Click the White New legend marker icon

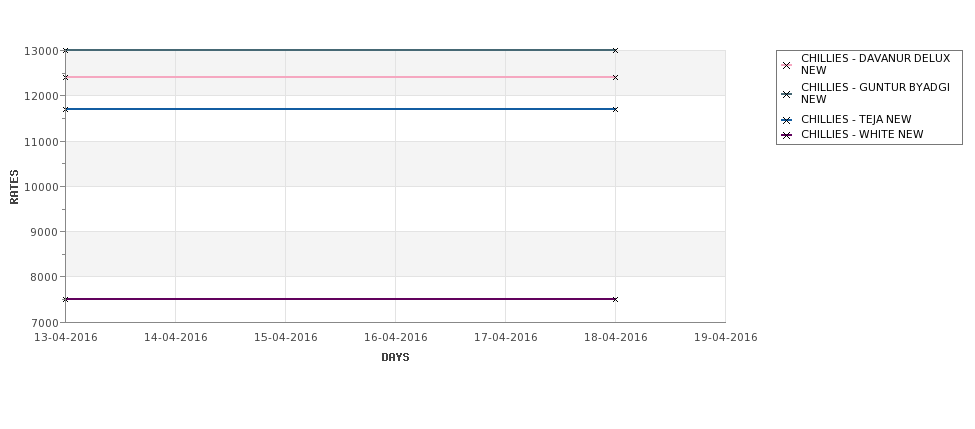click(x=786, y=136)
